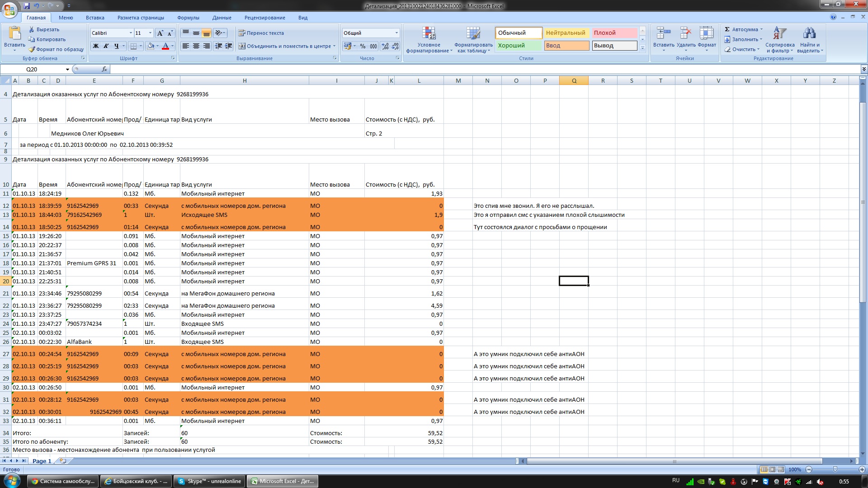
Task: Open the Name Box dropdown arrow
Action: point(67,70)
